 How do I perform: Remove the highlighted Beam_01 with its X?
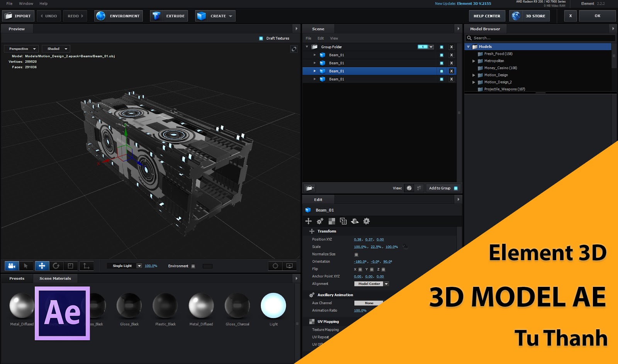pyautogui.click(x=451, y=71)
